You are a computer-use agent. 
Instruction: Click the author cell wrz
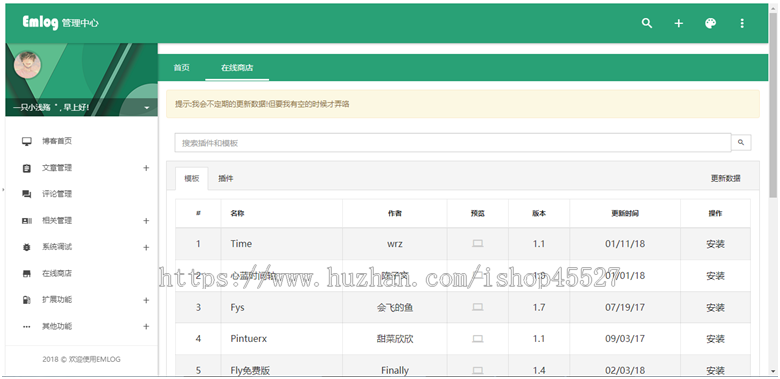click(394, 244)
